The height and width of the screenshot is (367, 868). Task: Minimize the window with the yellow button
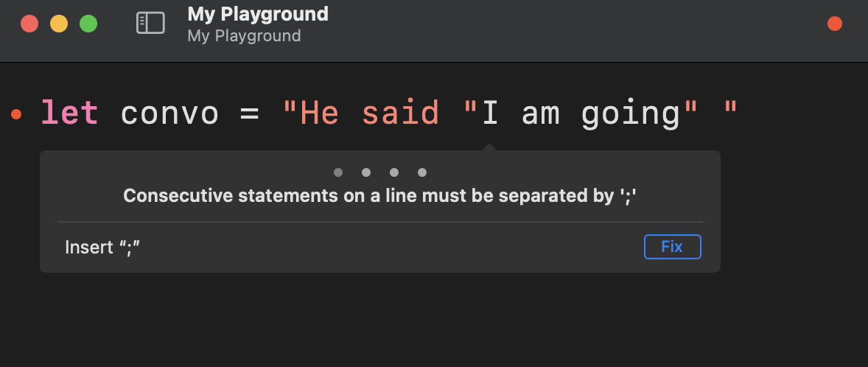59,24
